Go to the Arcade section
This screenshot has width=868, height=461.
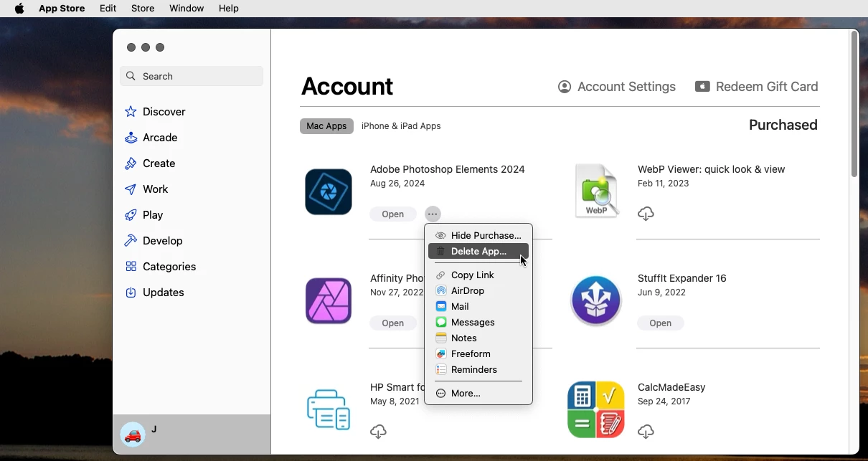[151, 138]
